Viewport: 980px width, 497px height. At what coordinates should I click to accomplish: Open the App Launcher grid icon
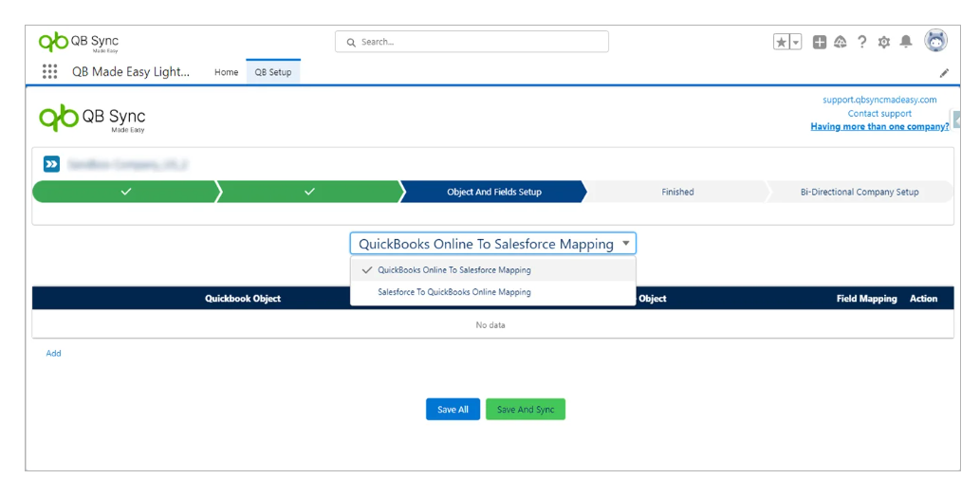point(50,71)
